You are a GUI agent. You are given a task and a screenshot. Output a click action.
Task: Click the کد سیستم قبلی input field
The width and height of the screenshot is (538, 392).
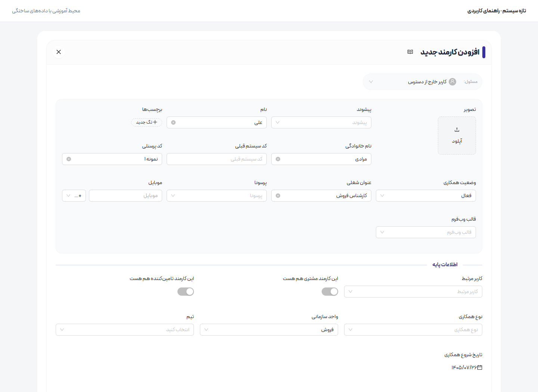pos(217,159)
